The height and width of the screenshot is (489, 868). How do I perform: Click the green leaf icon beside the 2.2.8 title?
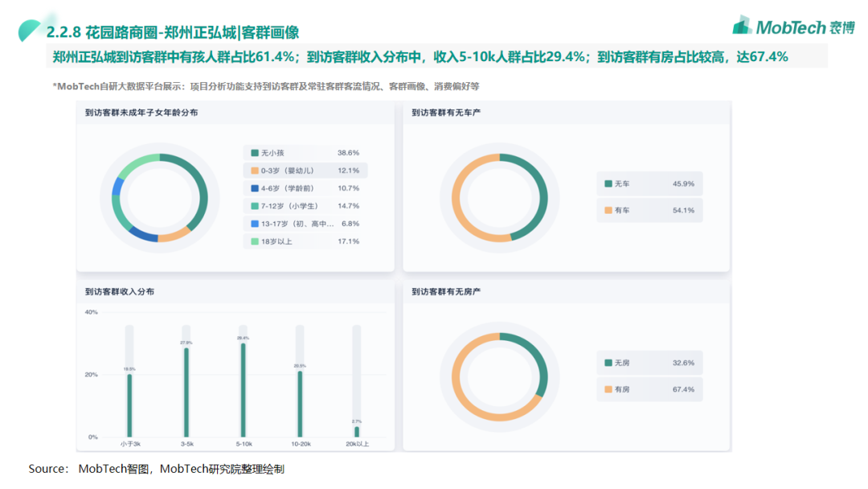coord(31,31)
